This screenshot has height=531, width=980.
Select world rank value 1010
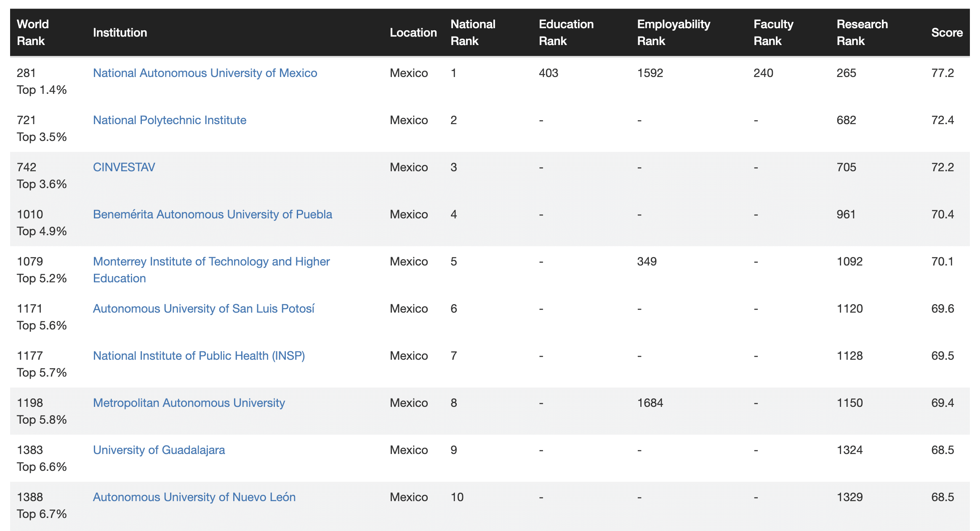coord(30,214)
